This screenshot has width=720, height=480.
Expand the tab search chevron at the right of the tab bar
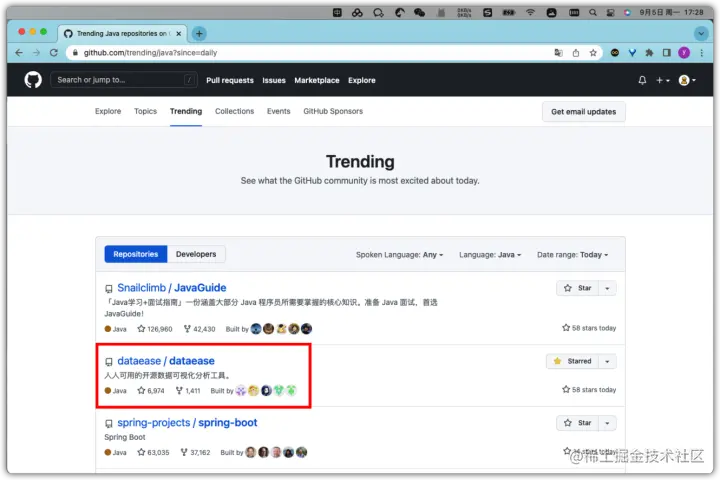coord(701,34)
